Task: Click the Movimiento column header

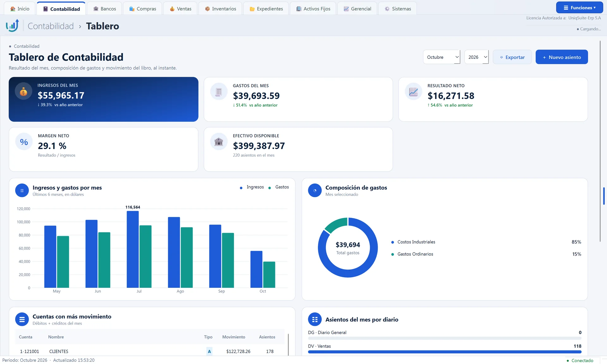Action: click(234, 337)
